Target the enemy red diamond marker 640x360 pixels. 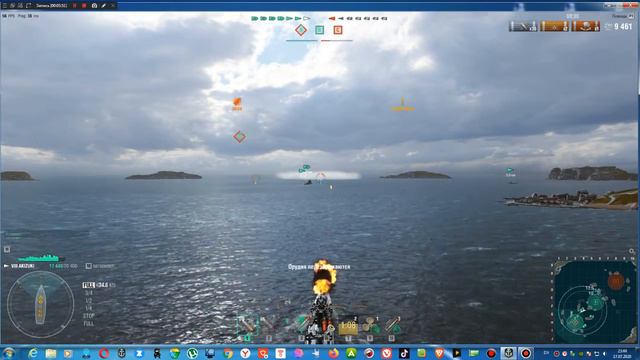240,136
